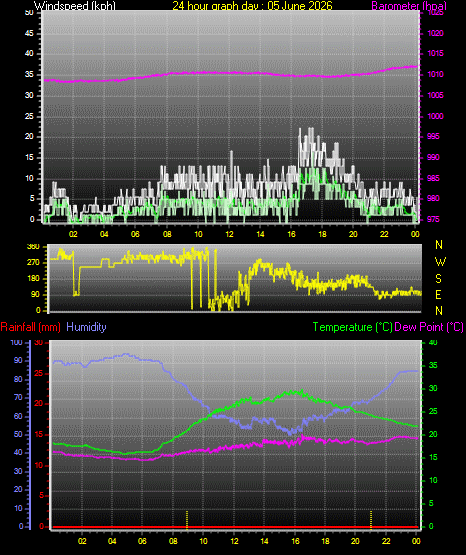Click the S compass label beside wind direction

click(438, 279)
